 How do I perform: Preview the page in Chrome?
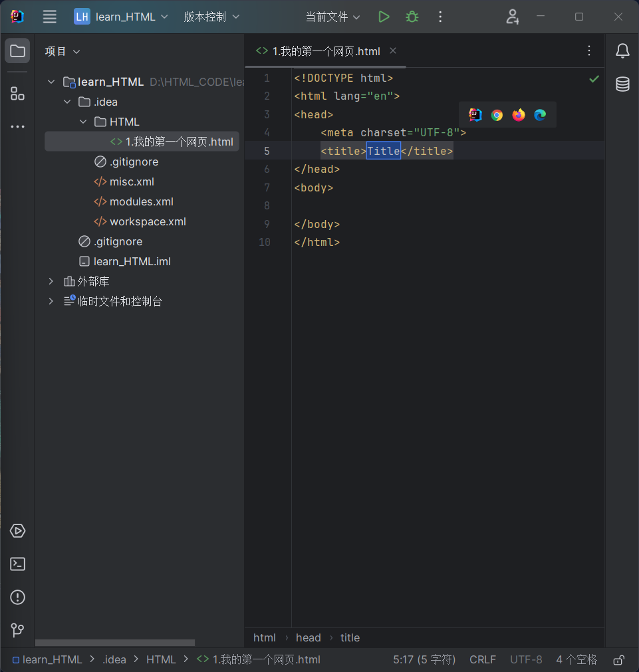point(497,114)
